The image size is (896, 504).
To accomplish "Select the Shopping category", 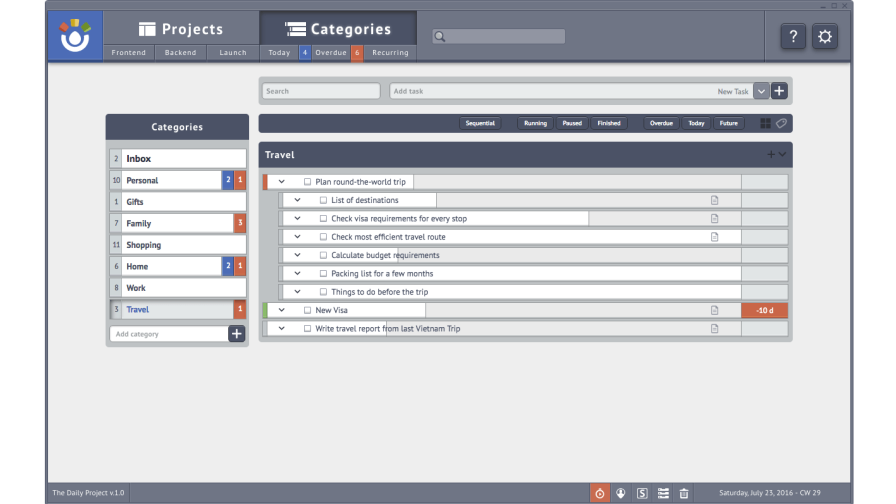I will click(x=178, y=245).
